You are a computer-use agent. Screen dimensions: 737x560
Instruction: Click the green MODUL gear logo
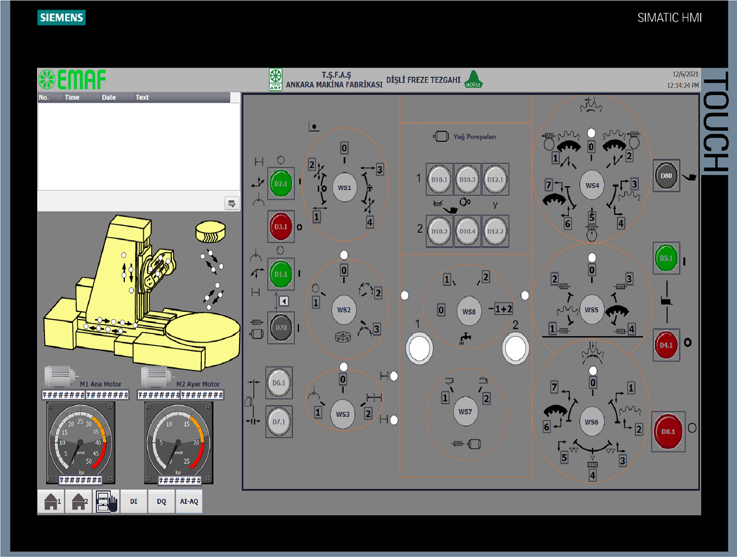tap(473, 79)
